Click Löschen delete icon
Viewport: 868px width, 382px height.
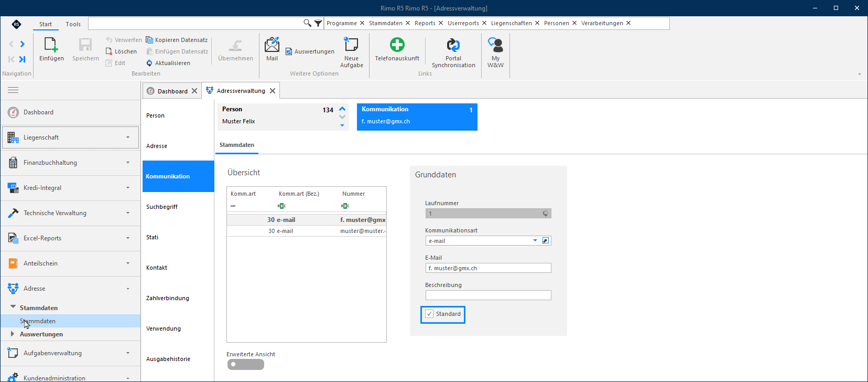(109, 51)
